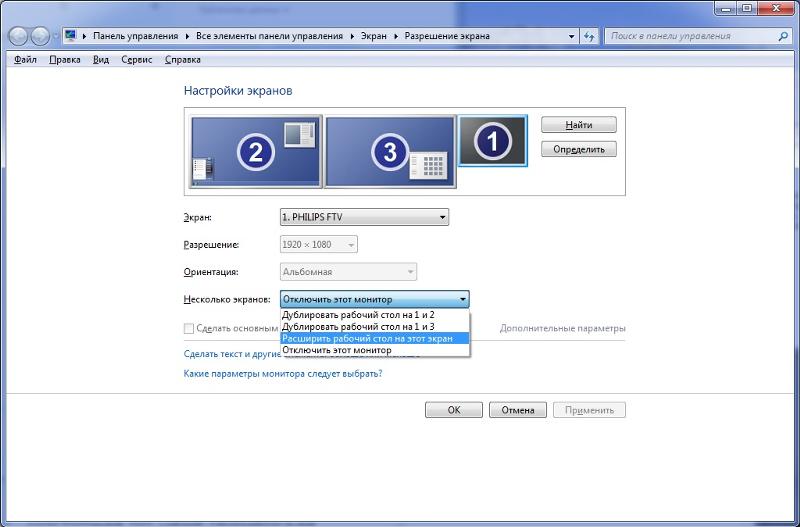Click 'Экран' breadcrumb segment
The height and width of the screenshot is (527, 800).
[x=373, y=36]
